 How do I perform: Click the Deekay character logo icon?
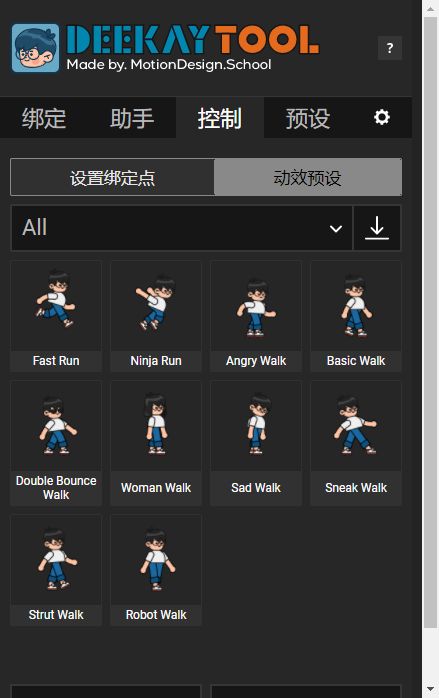(x=36, y=48)
